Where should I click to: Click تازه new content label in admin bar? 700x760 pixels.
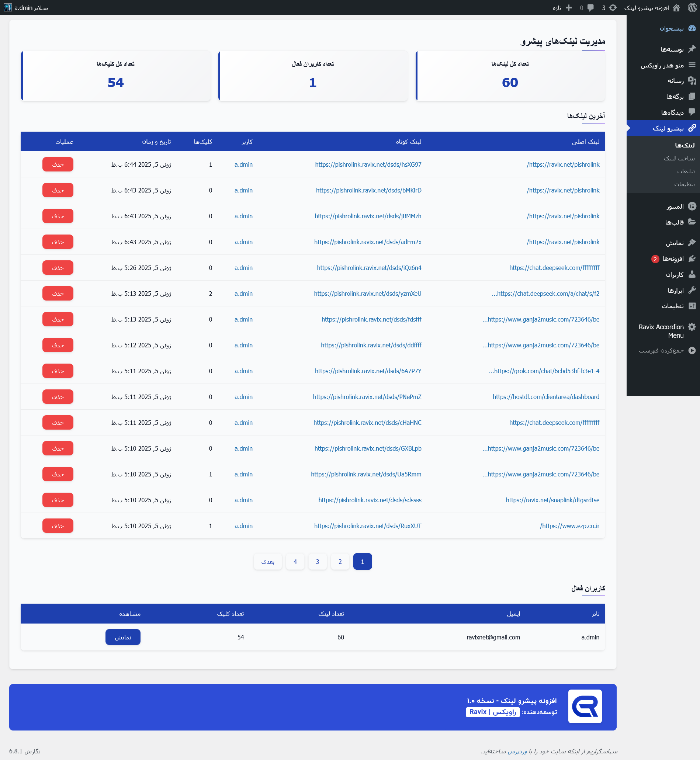pyautogui.click(x=557, y=8)
